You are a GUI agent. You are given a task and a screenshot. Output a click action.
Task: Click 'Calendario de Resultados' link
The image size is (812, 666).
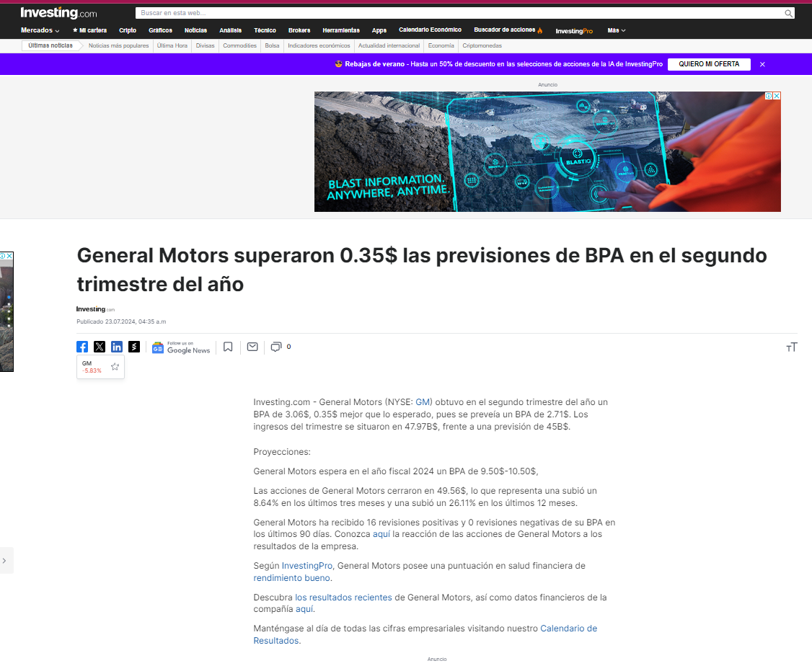[425, 634]
